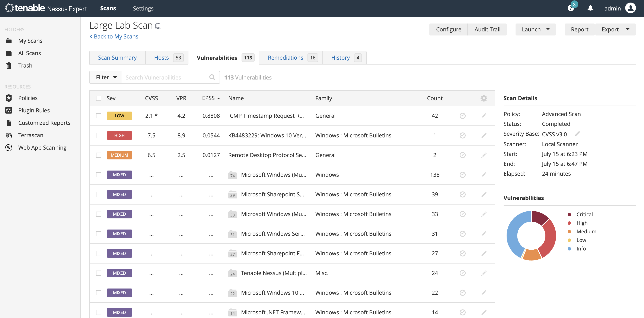Tick the select-all checkbox in the header
This screenshot has height=318, width=644.
click(x=99, y=98)
